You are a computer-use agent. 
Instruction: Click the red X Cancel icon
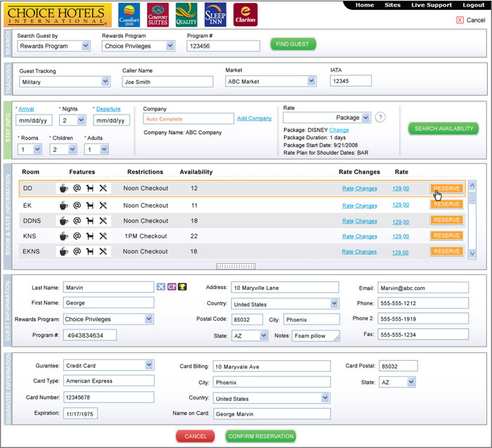(460, 20)
